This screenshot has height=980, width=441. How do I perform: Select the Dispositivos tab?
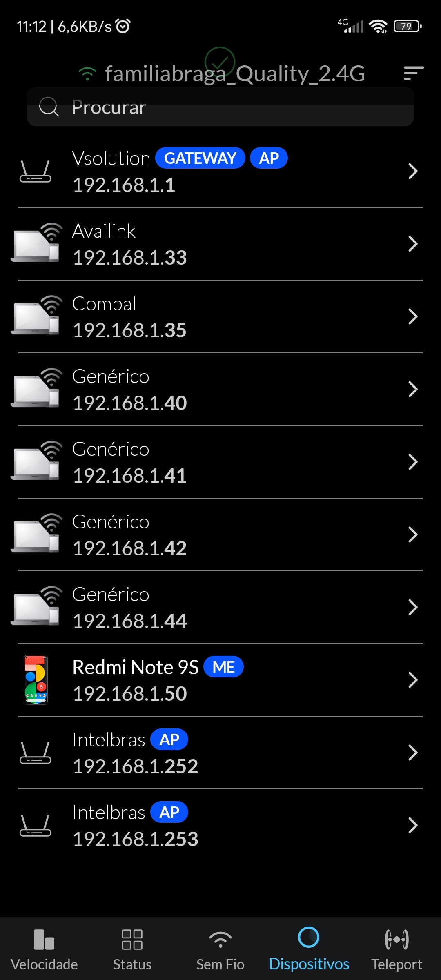tap(309, 949)
